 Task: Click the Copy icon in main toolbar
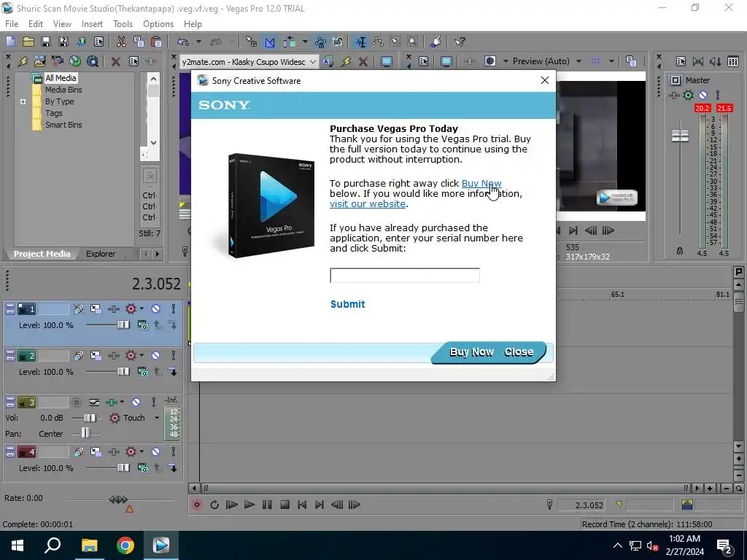coord(139,42)
